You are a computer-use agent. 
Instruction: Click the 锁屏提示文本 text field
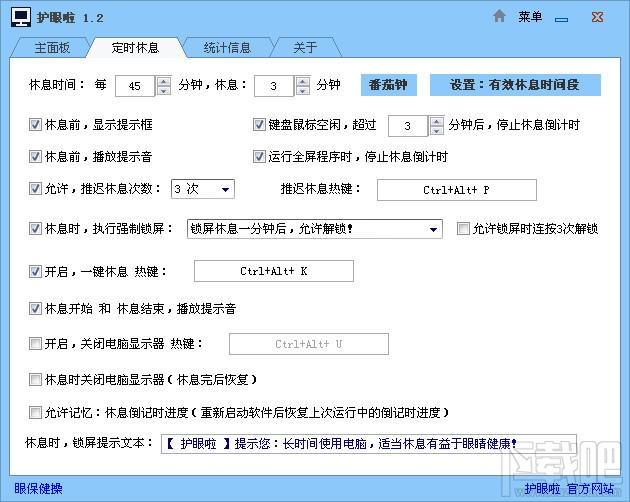click(369, 444)
